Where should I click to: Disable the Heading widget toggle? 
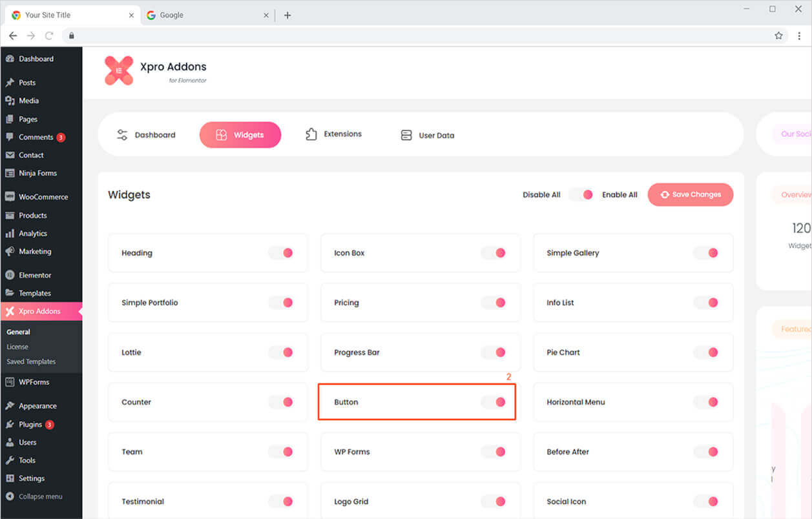282,253
